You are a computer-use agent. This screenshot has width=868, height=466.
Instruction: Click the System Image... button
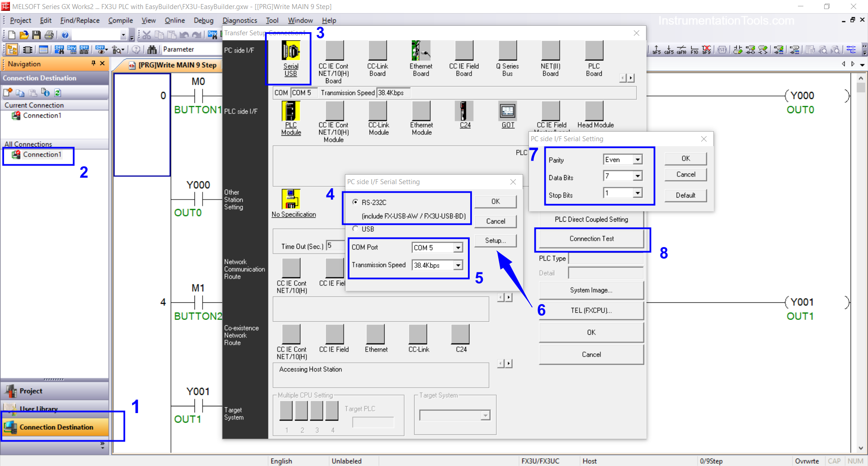point(591,290)
